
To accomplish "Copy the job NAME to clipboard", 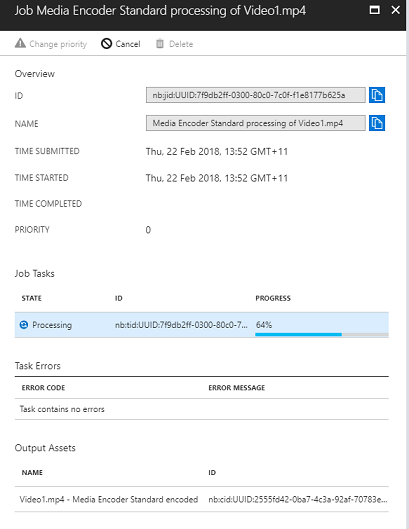I will point(377,123).
